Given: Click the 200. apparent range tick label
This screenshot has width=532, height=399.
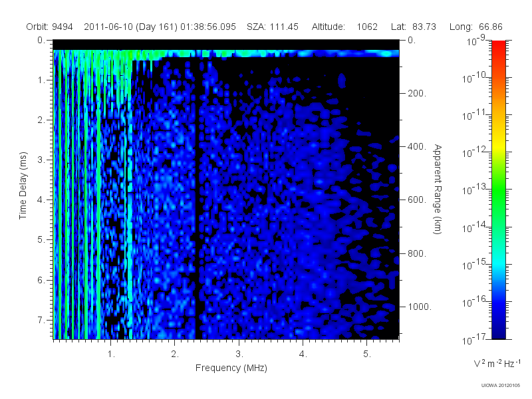Looking at the screenshot, I should (417, 93).
